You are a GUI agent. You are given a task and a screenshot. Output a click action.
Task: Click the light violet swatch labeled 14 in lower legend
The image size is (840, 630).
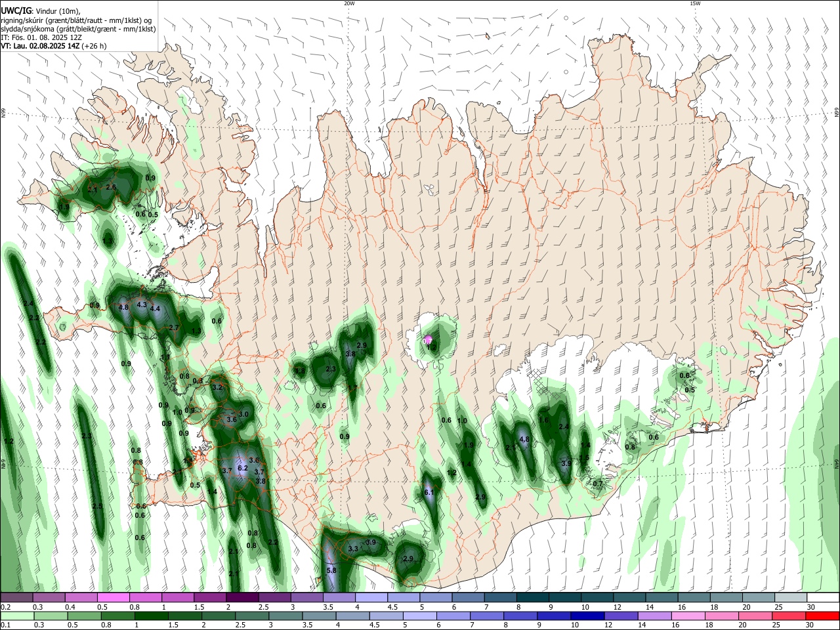[x=654, y=616]
